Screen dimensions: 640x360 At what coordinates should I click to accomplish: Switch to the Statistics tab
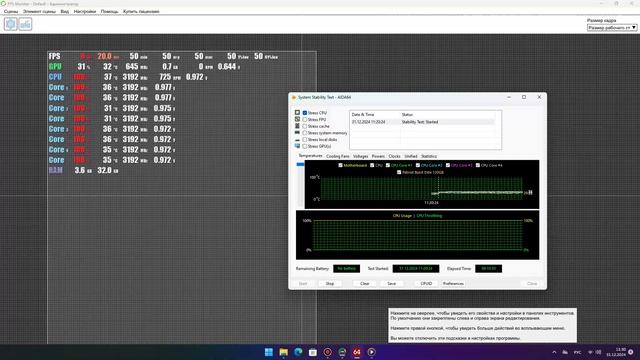tap(429, 156)
